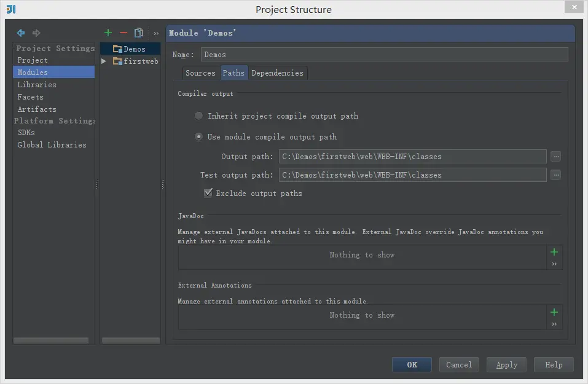The height and width of the screenshot is (384, 588).
Task: Open Libraries settings
Action: [x=37, y=84]
